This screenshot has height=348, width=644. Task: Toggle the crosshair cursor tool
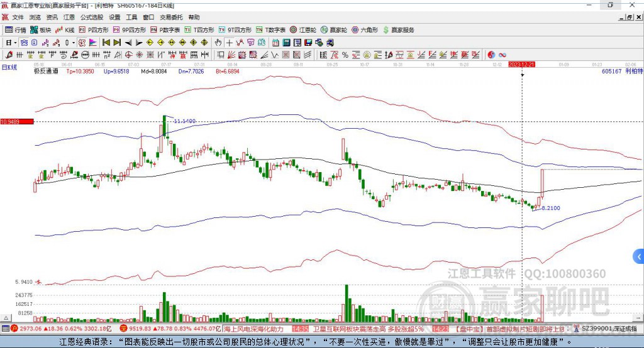tap(229, 43)
